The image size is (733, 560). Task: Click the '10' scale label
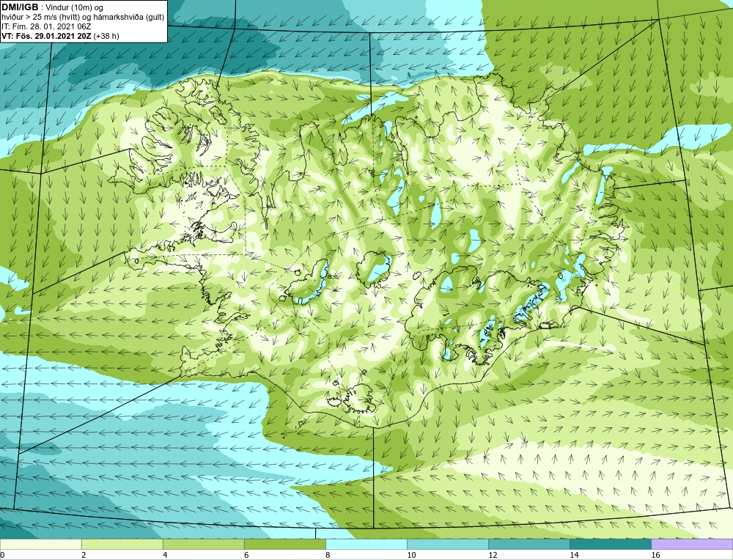(x=411, y=555)
